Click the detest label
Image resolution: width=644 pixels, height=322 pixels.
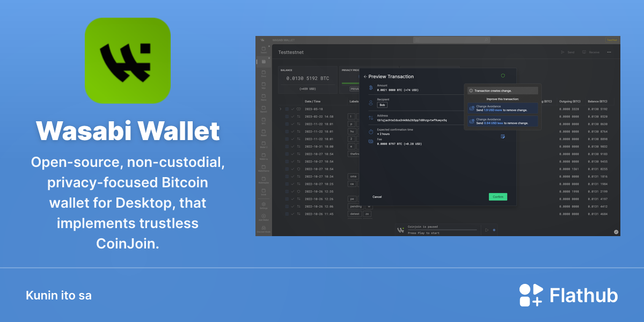click(355, 214)
